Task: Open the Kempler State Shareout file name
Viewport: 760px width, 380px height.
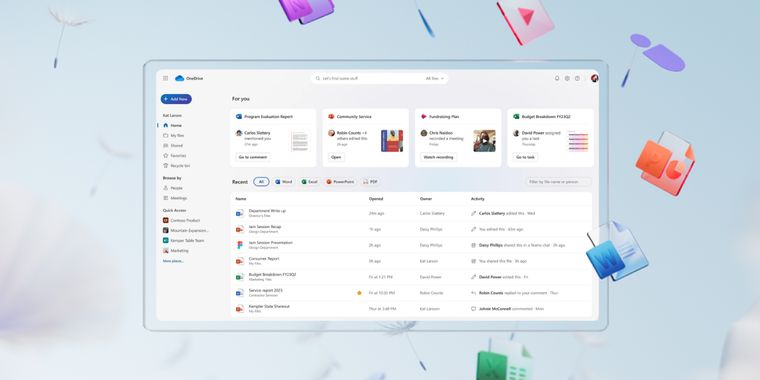Action: pos(269,306)
